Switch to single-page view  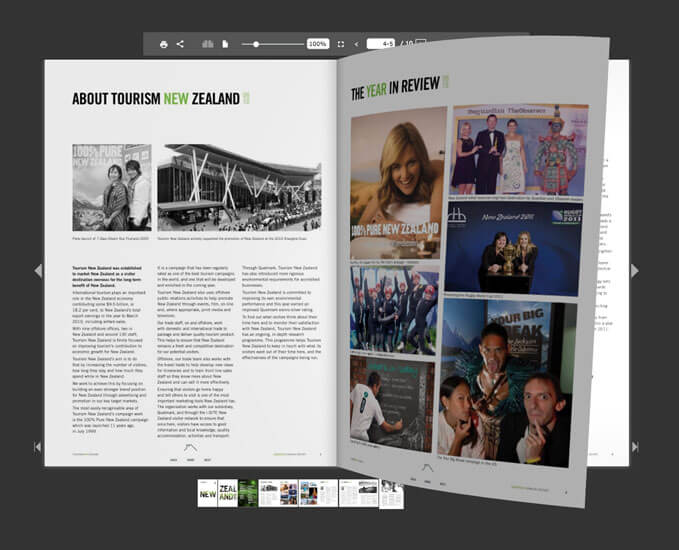pyautogui.click(x=225, y=44)
